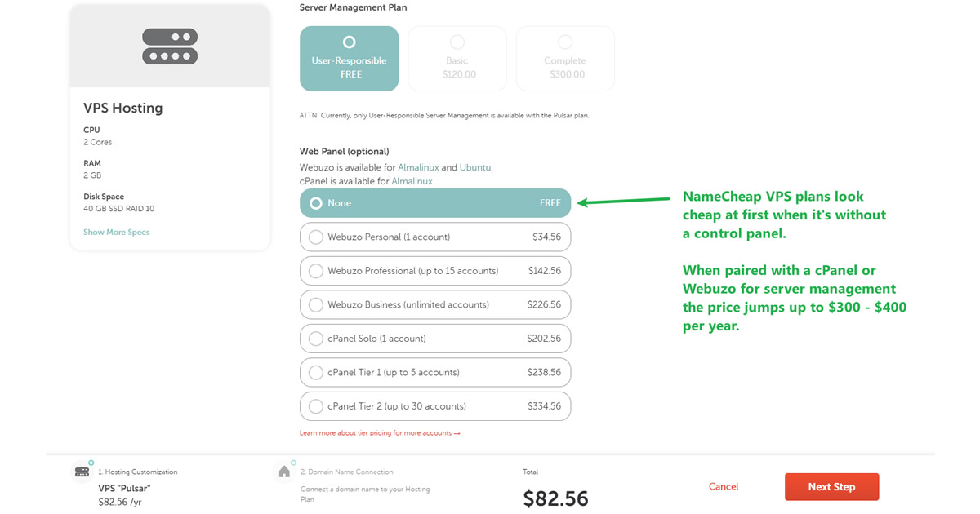Select the Complete $300.00 management plan

click(564, 58)
